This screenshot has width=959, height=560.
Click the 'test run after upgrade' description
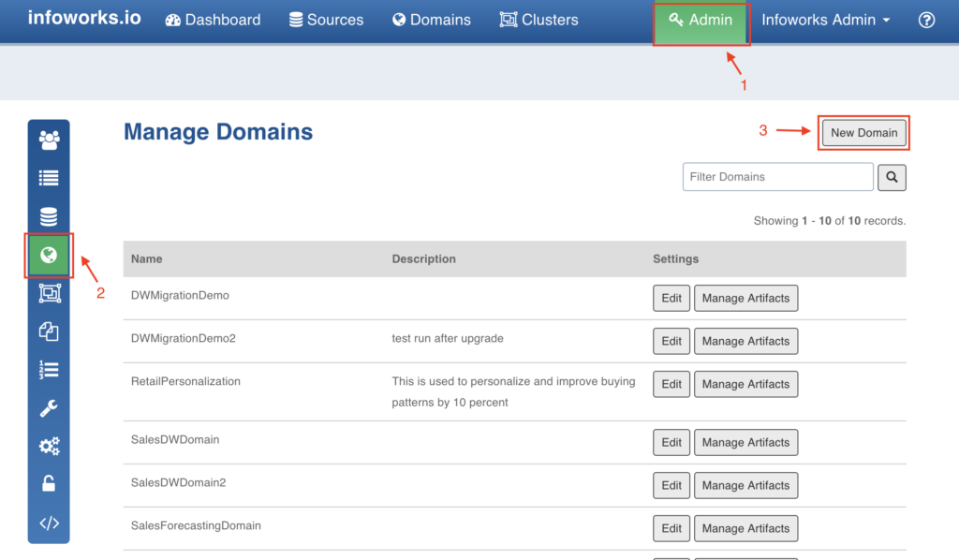click(x=448, y=338)
